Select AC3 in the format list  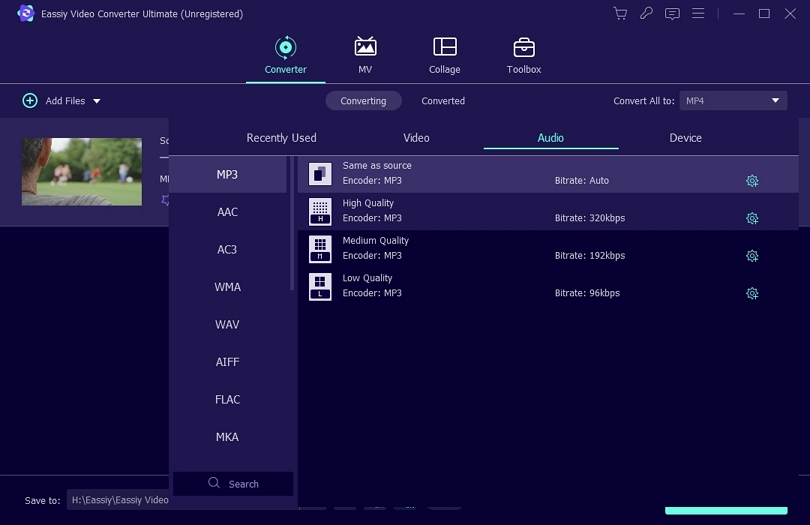(227, 250)
